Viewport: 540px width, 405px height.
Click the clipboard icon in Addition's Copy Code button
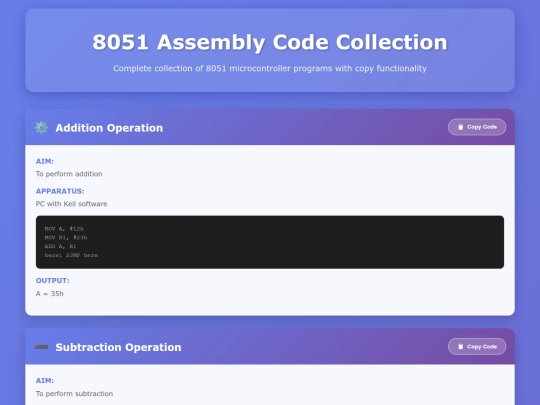(x=460, y=127)
